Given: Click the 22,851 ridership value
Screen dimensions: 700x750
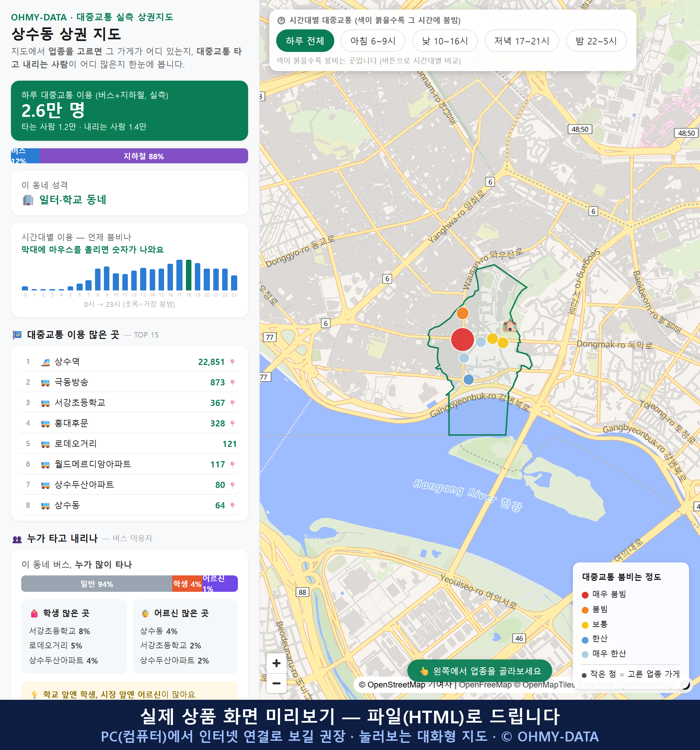Looking at the screenshot, I should pos(211,362).
